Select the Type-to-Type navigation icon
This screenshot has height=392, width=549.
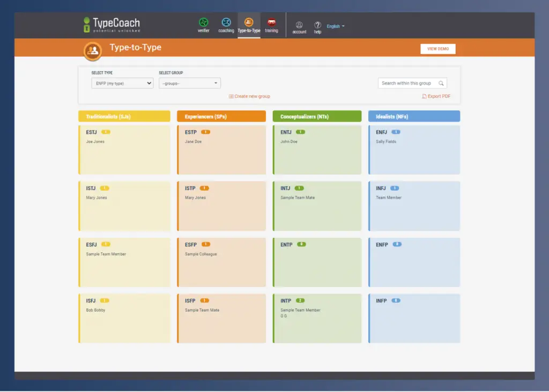click(249, 22)
